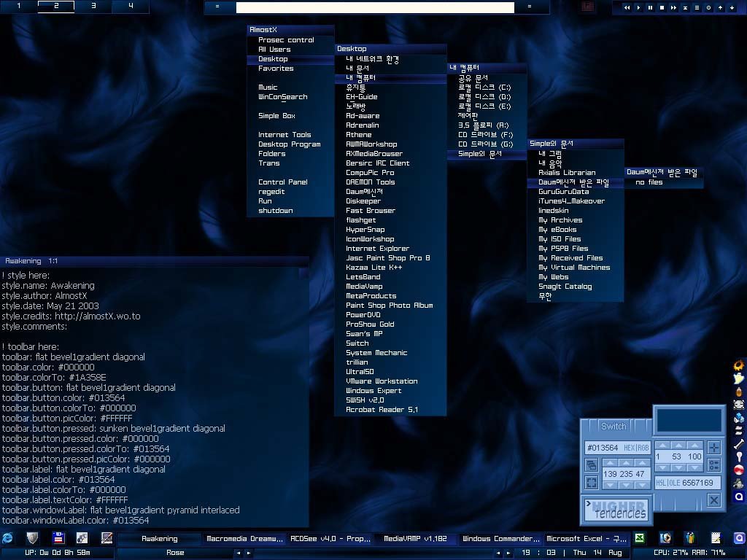Click the Switch label on the color picker

click(614, 426)
